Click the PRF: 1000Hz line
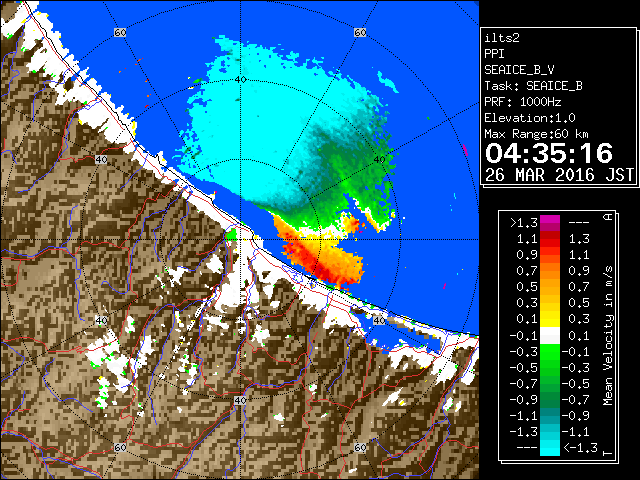Image resolution: width=640 pixels, height=480 pixels. [x=523, y=102]
